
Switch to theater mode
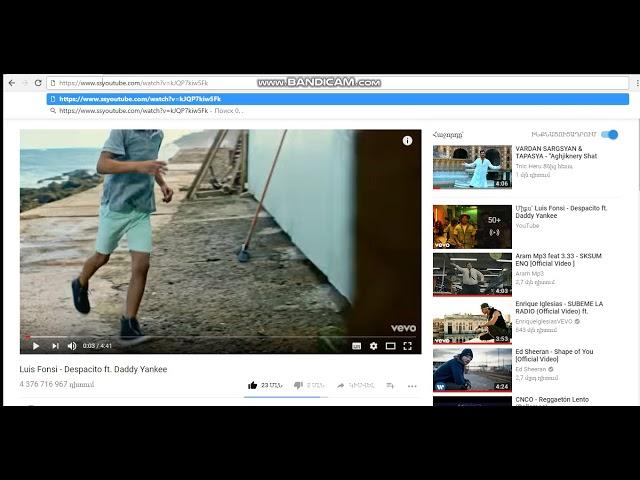[391, 346]
